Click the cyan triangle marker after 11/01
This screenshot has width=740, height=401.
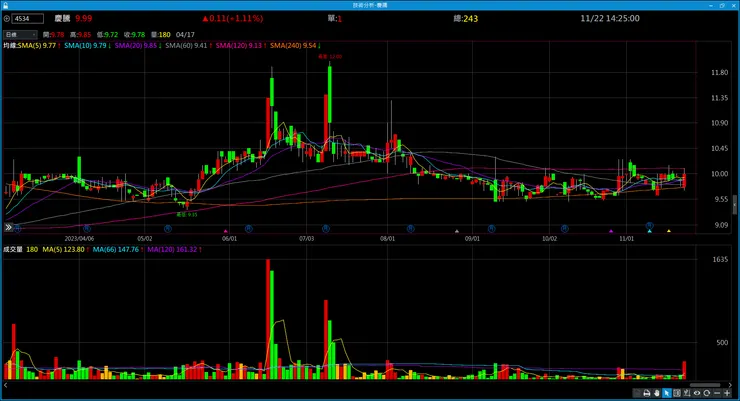point(649,231)
